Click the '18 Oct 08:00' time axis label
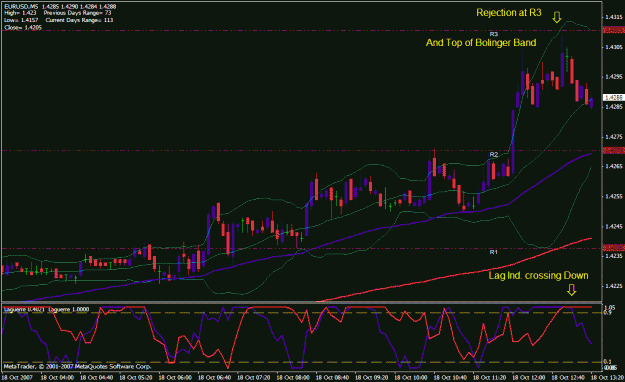The height and width of the screenshot is (382, 625). [x=293, y=377]
